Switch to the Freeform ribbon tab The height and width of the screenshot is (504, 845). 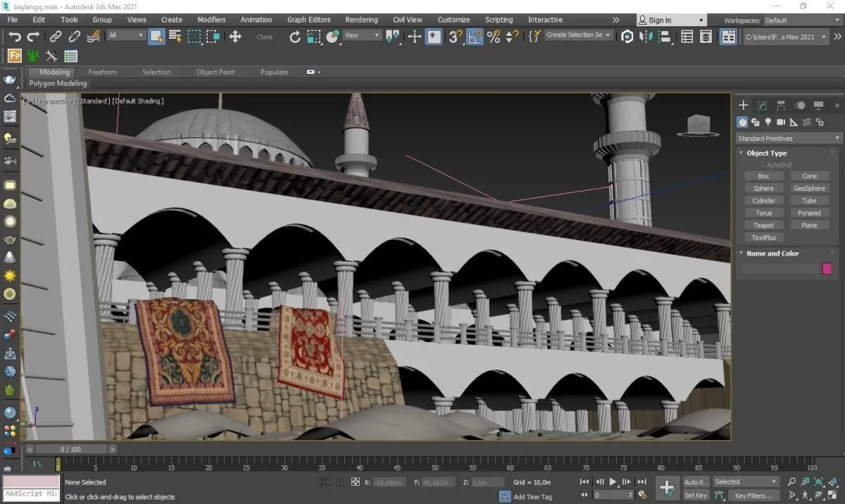point(102,72)
